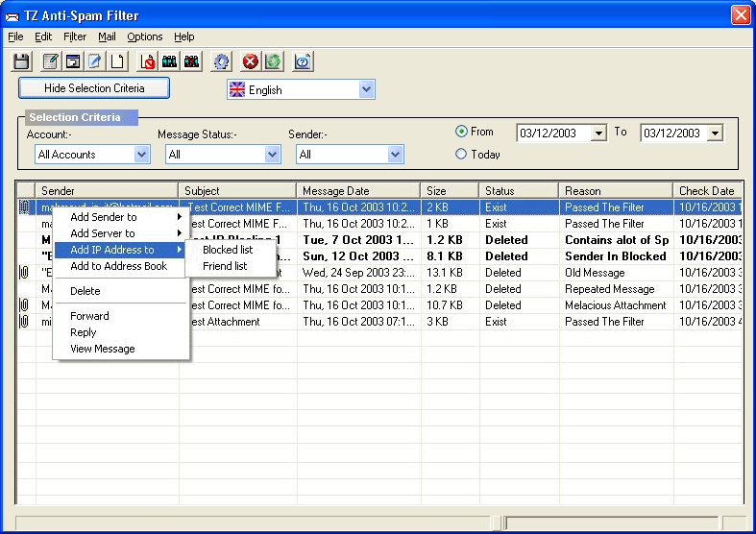Click the notepad with pencil toolbar icon
This screenshot has width=756, height=534.
(51, 61)
